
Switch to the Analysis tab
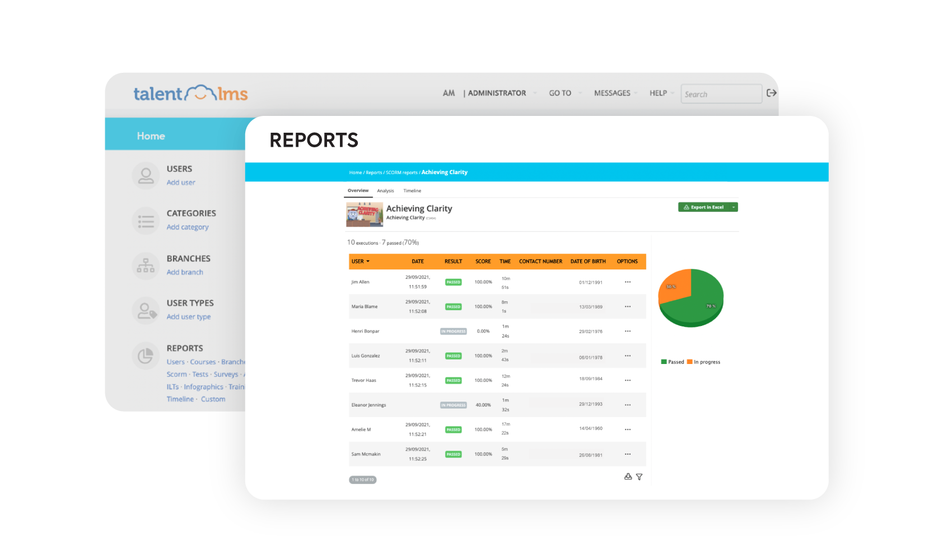(x=385, y=190)
